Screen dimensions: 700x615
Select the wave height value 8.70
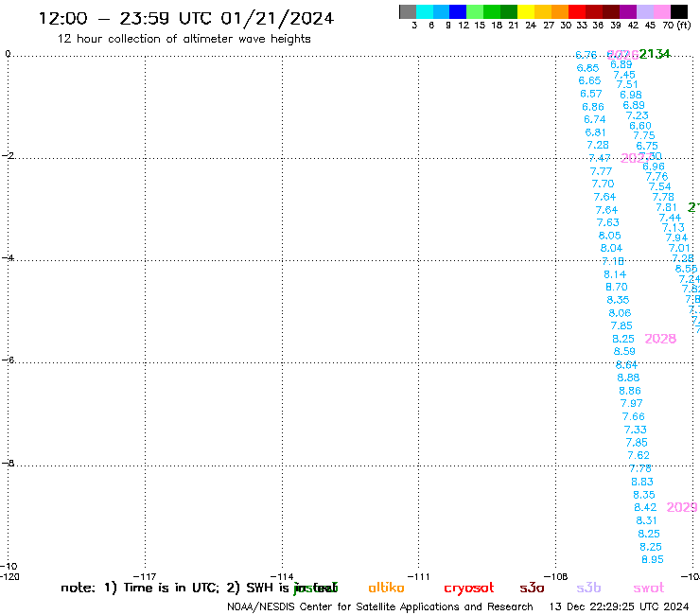617,288
